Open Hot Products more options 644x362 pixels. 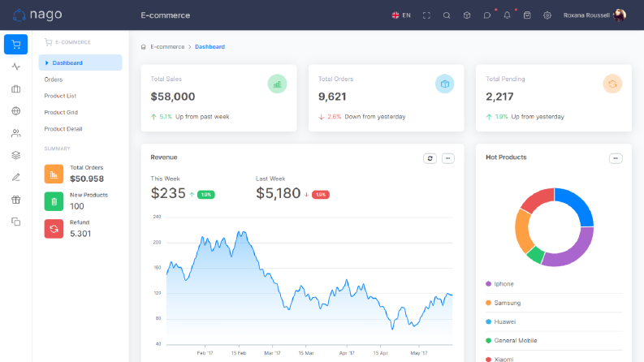616,158
